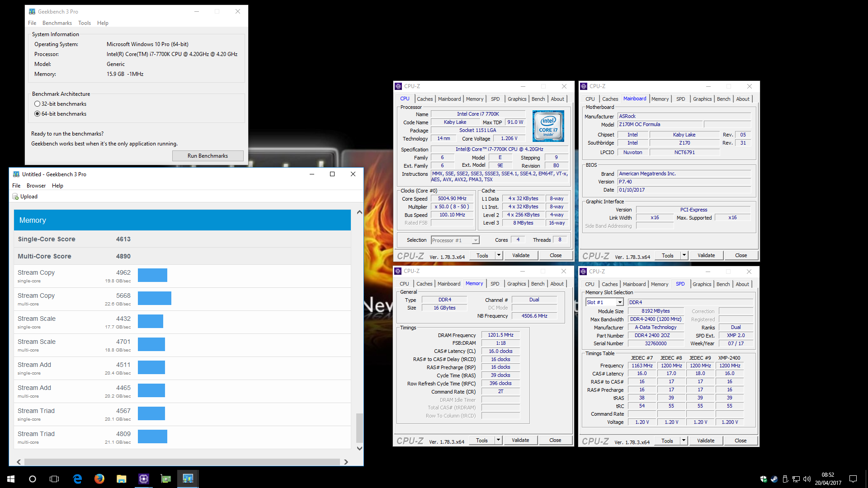Open the Slot #1 memory slot dropdown
This screenshot has height=488, width=868.
pos(620,302)
